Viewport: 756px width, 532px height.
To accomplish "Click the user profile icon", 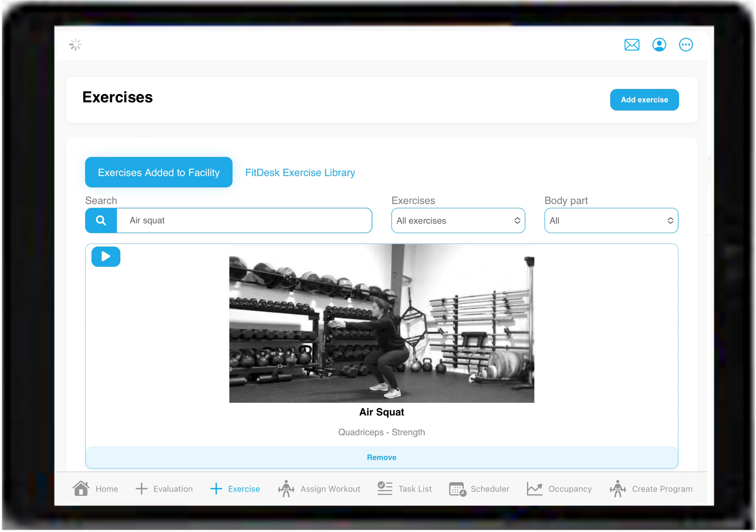I will 659,44.
